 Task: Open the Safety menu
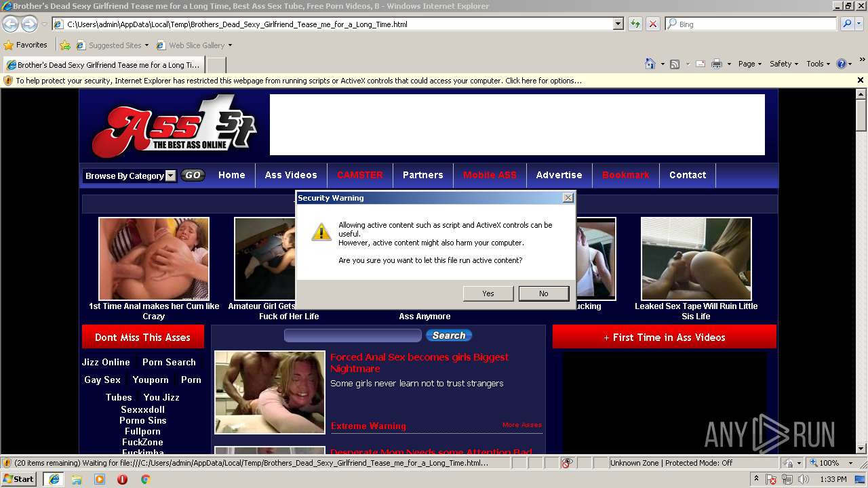pos(784,64)
